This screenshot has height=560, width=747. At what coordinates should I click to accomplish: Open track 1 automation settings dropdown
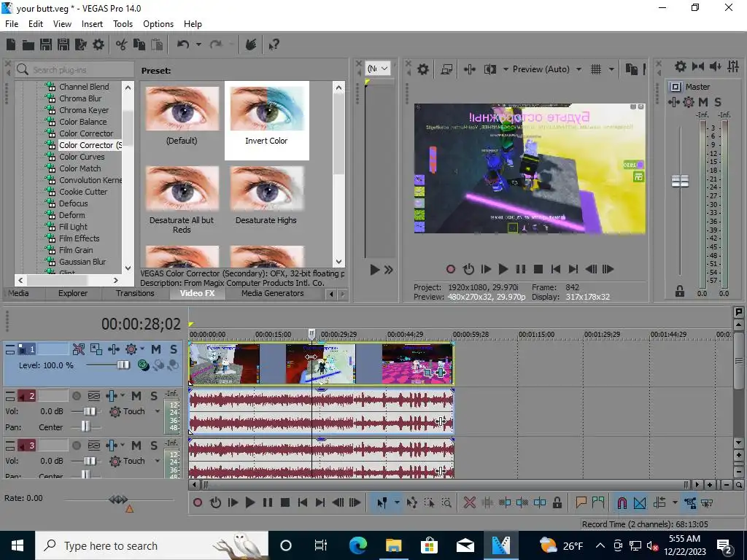click(142, 349)
